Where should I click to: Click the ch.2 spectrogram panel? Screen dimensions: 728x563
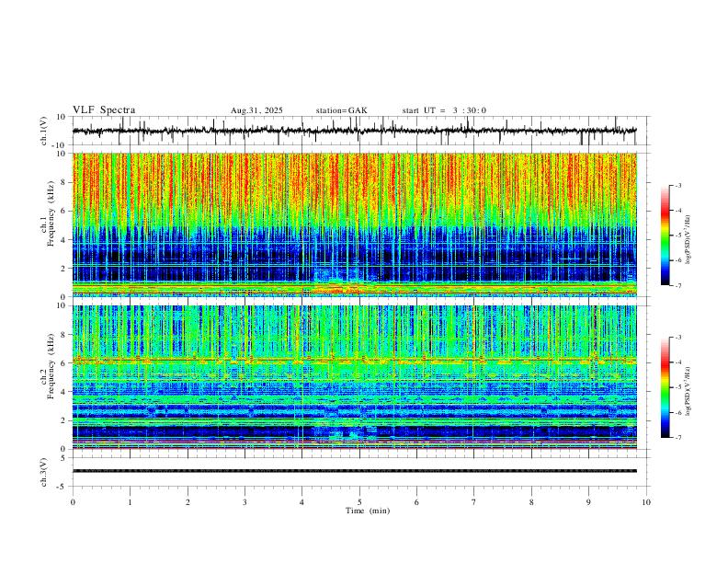pyautogui.click(x=355, y=377)
